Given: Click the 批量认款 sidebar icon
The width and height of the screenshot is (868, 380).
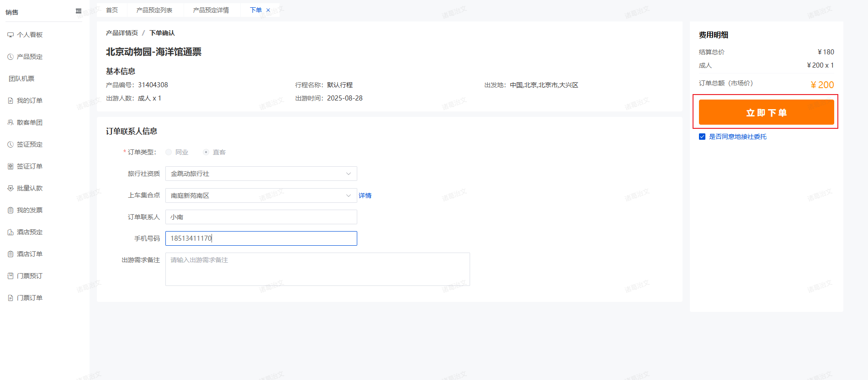Looking at the screenshot, I should coord(11,188).
